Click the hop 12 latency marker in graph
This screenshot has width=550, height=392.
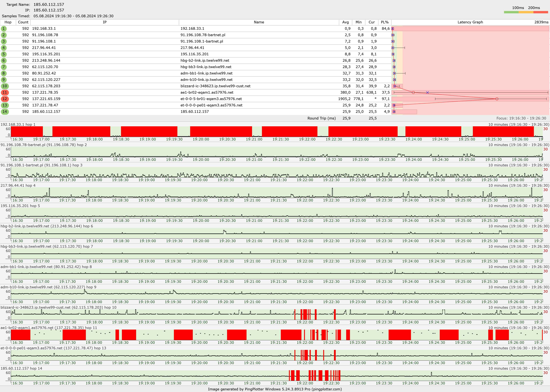click(497, 99)
